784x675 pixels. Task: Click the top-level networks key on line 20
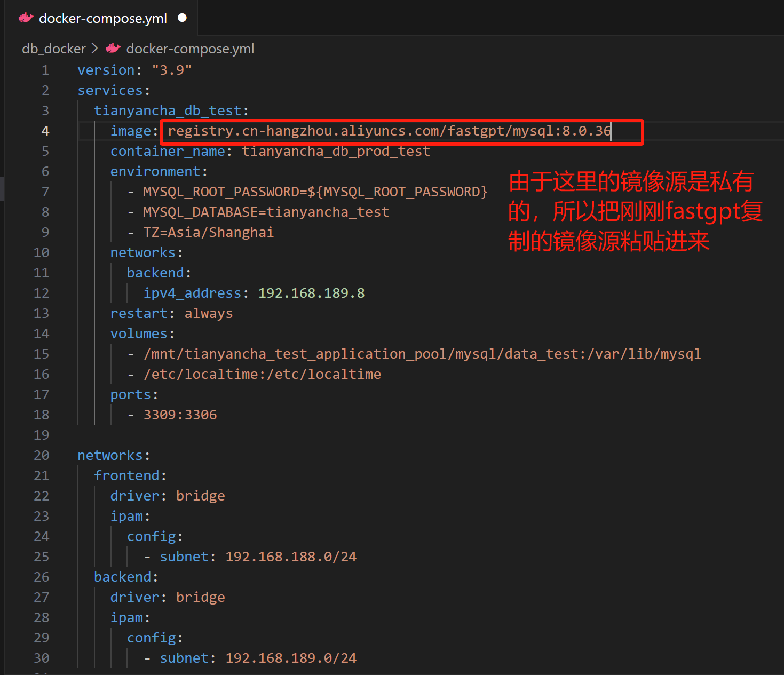[x=110, y=455]
